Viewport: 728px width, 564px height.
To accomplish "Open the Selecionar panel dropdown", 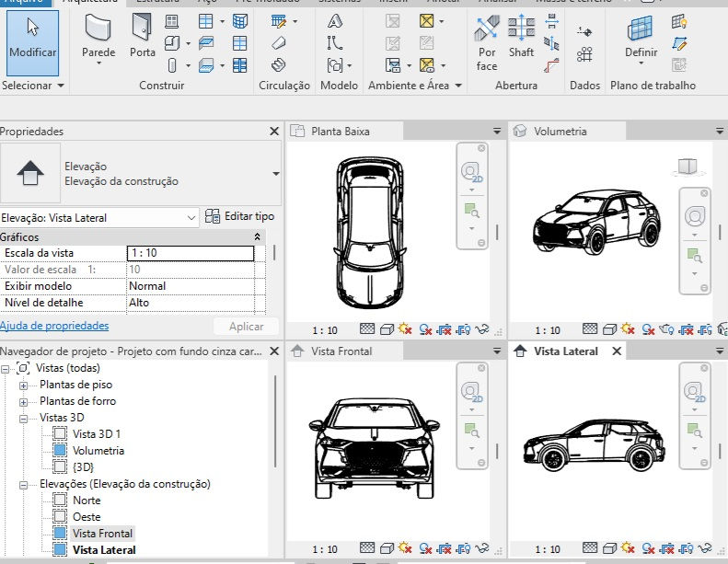I will (x=61, y=86).
